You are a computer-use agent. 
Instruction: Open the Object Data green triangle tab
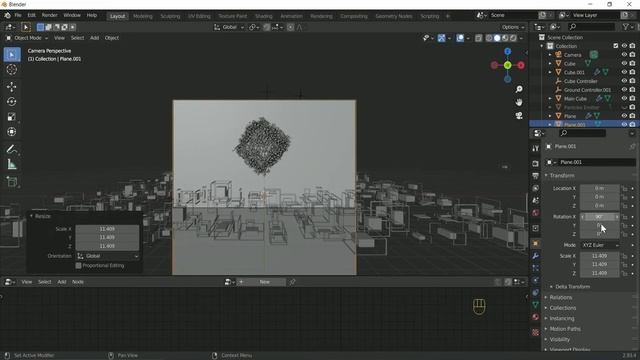tap(536, 305)
